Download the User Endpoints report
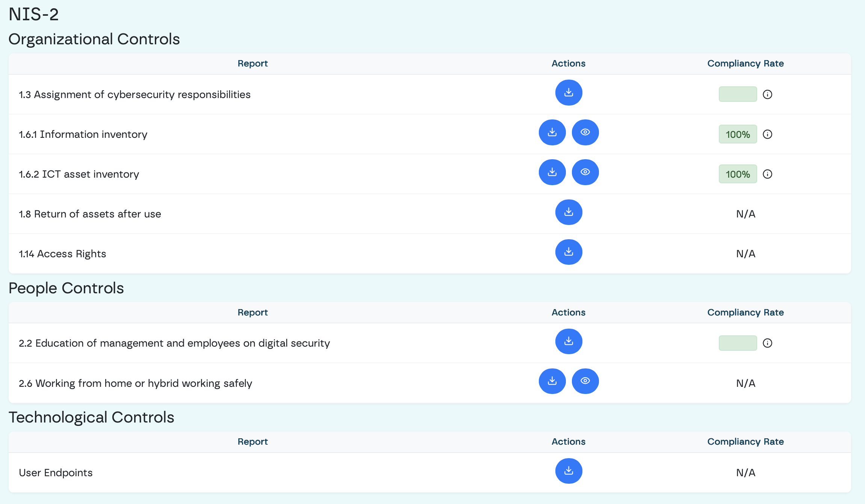Screen dimensions: 865x504 569,471
